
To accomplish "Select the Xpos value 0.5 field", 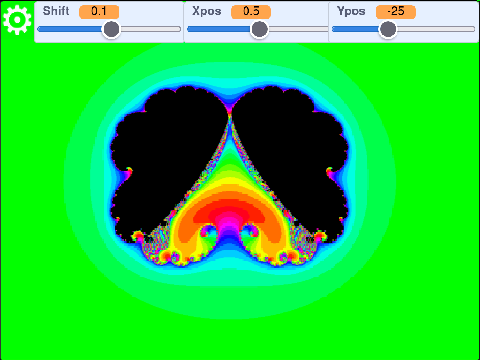I will 251,11.
